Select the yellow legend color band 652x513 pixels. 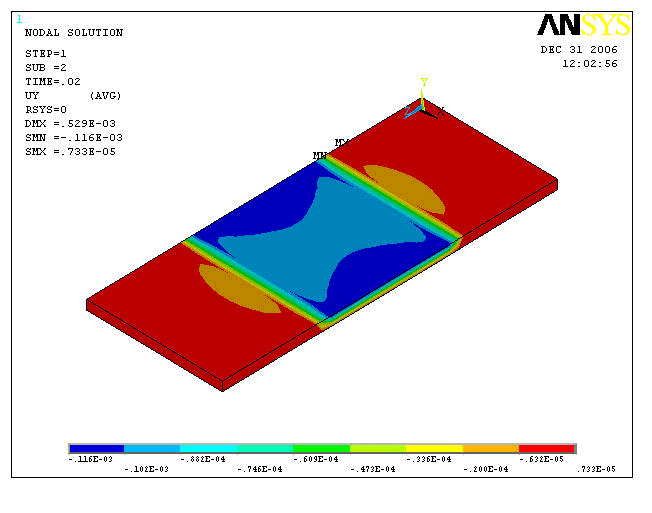pos(435,449)
